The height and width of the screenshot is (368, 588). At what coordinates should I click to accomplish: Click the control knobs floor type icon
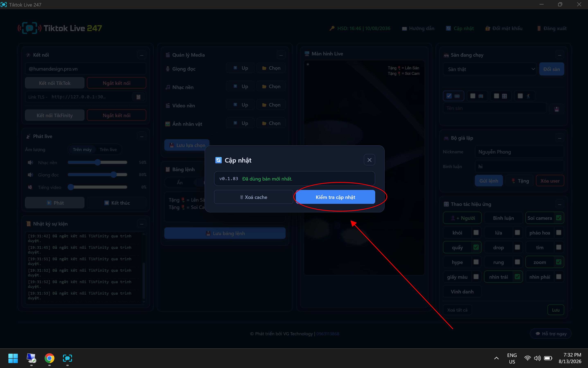[x=505, y=96]
